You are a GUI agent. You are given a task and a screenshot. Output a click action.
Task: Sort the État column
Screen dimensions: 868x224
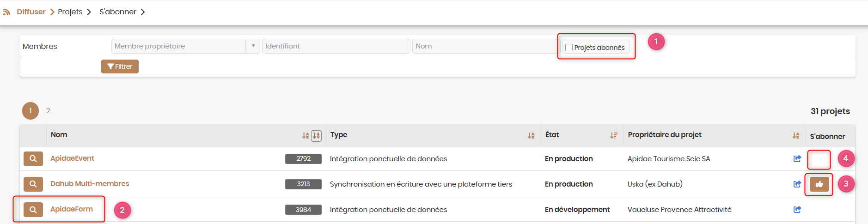point(614,135)
